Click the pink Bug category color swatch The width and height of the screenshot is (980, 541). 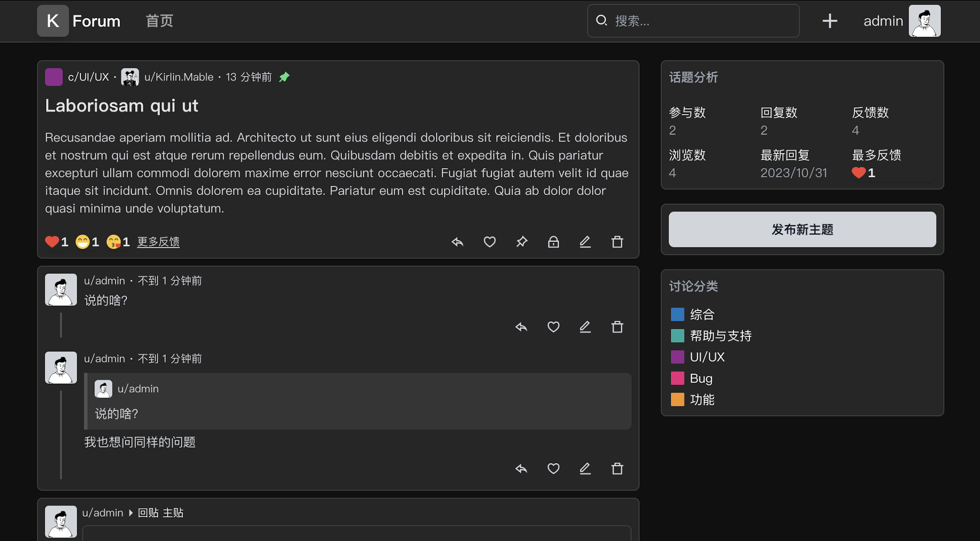(677, 378)
